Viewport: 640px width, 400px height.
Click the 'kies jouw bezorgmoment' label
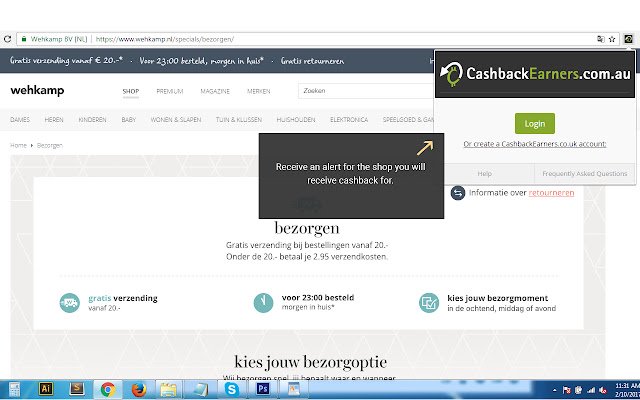498,298
